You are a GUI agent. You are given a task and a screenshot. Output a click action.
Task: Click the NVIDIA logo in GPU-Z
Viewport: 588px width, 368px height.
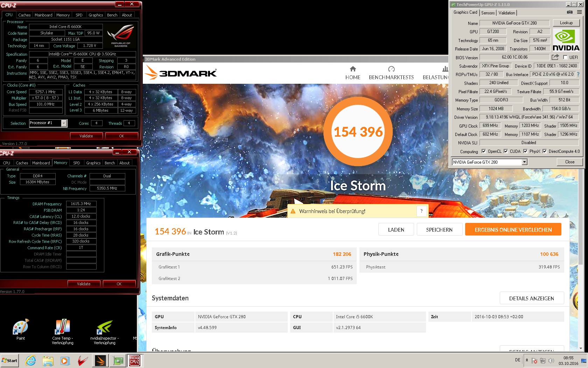coord(566,40)
